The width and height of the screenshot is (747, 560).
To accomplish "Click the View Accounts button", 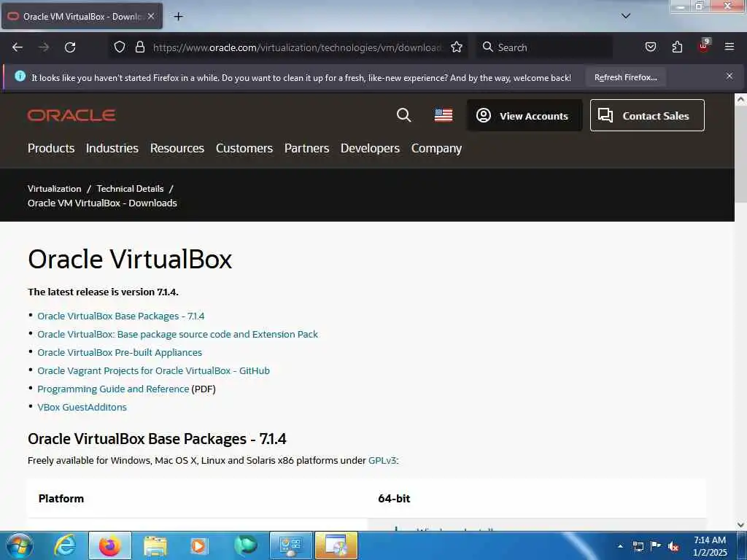I will coord(525,115).
